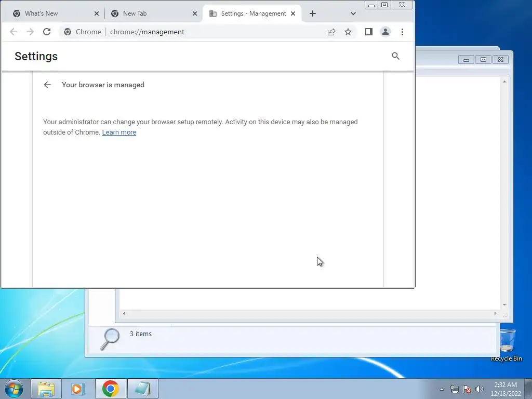Maximize the background dialog window
Image resolution: width=532 pixels, height=399 pixels.
(483, 60)
